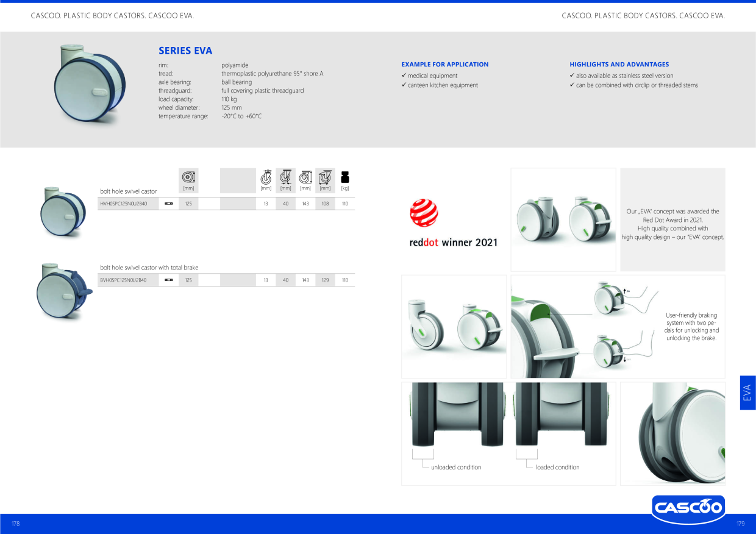Click page number 178
The image size is (756, 534).
pos(16,524)
